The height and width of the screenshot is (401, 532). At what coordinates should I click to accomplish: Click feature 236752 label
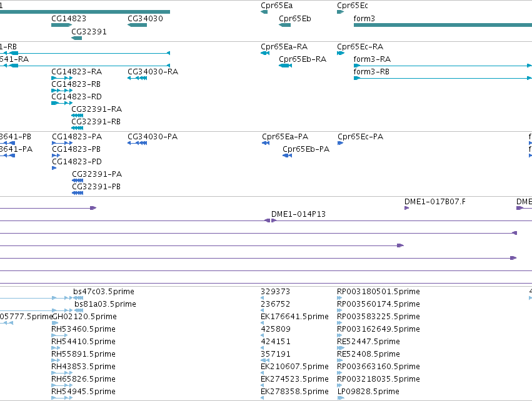tap(276, 304)
